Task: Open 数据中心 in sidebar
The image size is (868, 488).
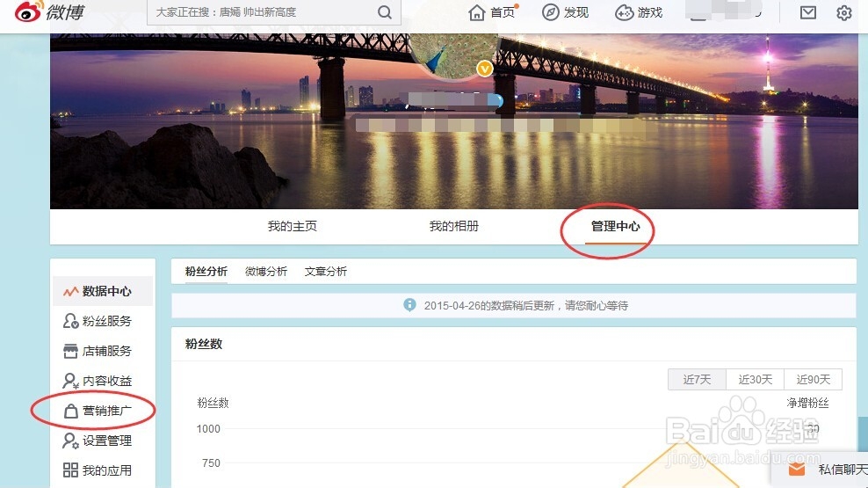Action: pos(103,291)
